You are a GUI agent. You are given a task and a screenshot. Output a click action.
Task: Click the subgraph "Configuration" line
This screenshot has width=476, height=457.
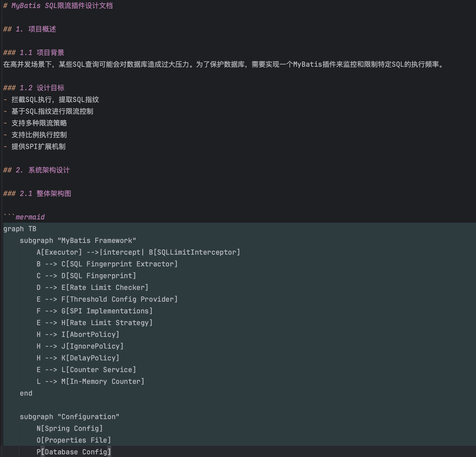[x=69, y=417]
